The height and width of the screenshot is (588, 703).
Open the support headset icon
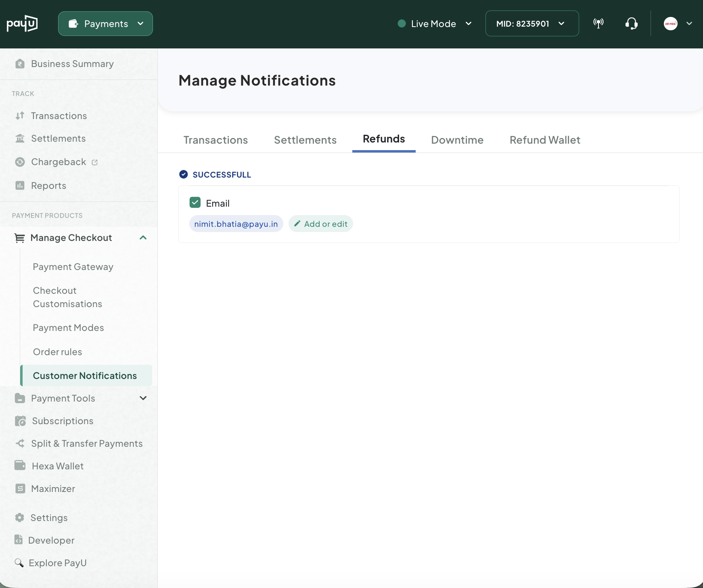pos(632,23)
